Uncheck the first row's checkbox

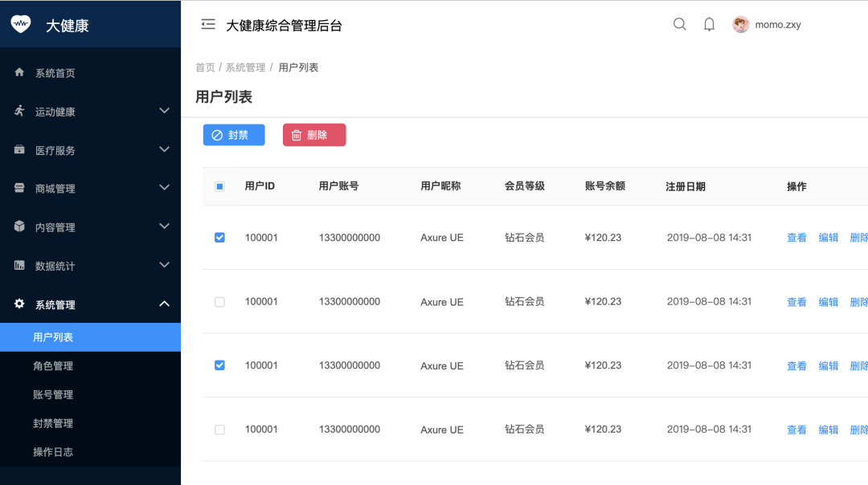tap(219, 238)
